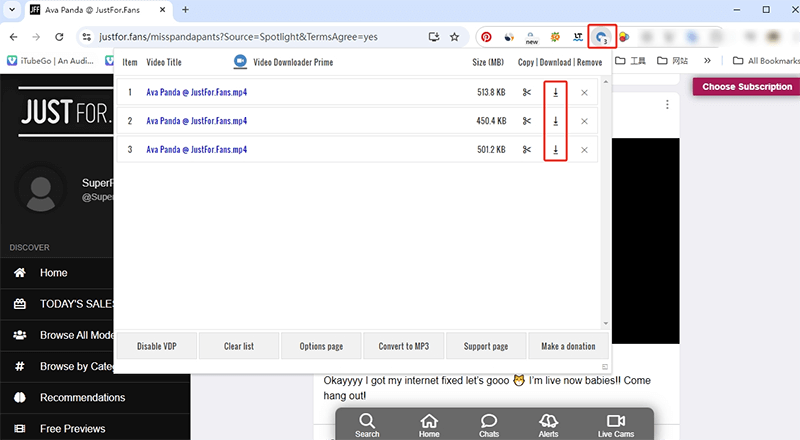Open the Options page button

321,346
